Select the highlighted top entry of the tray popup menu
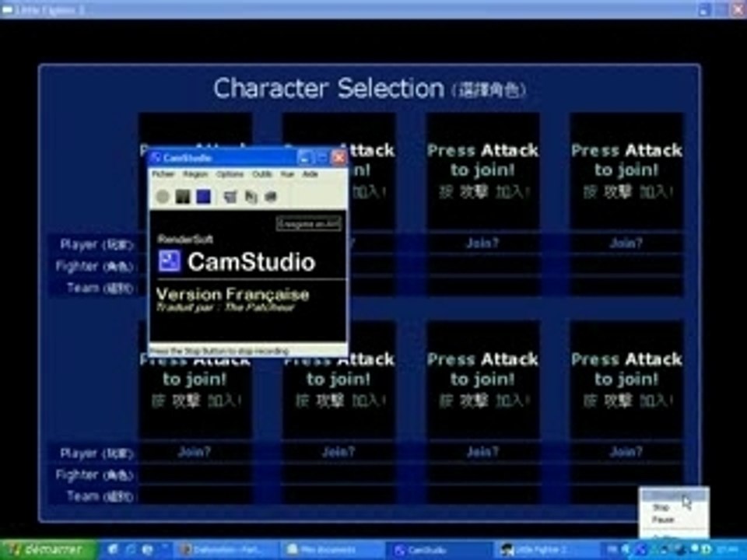Viewport: 747px width, 560px height. pyautogui.click(x=674, y=495)
